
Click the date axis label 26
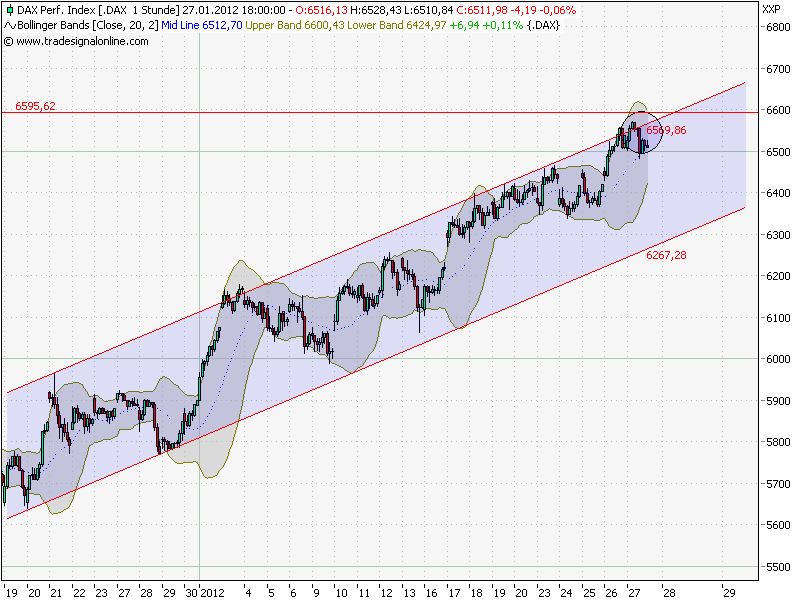tap(611, 593)
